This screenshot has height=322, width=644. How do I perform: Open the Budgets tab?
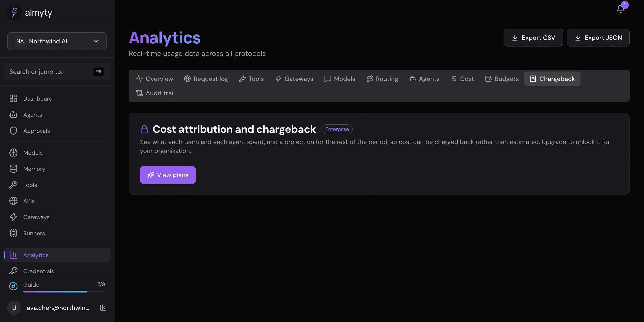click(x=502, y=79)
